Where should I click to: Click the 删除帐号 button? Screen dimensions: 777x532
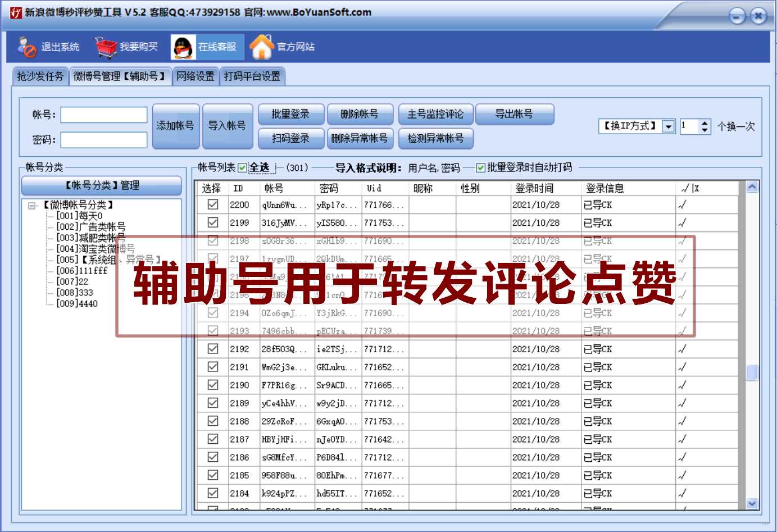tap(360, 115)
